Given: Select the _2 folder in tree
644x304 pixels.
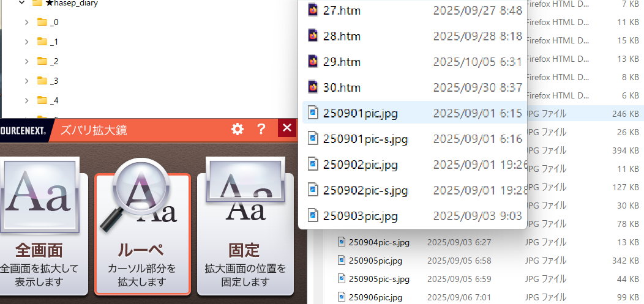Looking at the screenshot, I should [x=54, y=62].
